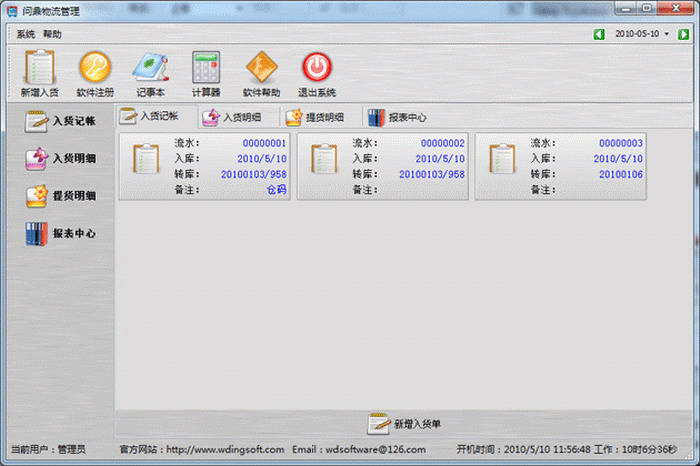Image resolution: width=700 pixels, height=466 pixels.
Task: Minimize the 问鼎物流管理 window
Action: click(627, 8)
